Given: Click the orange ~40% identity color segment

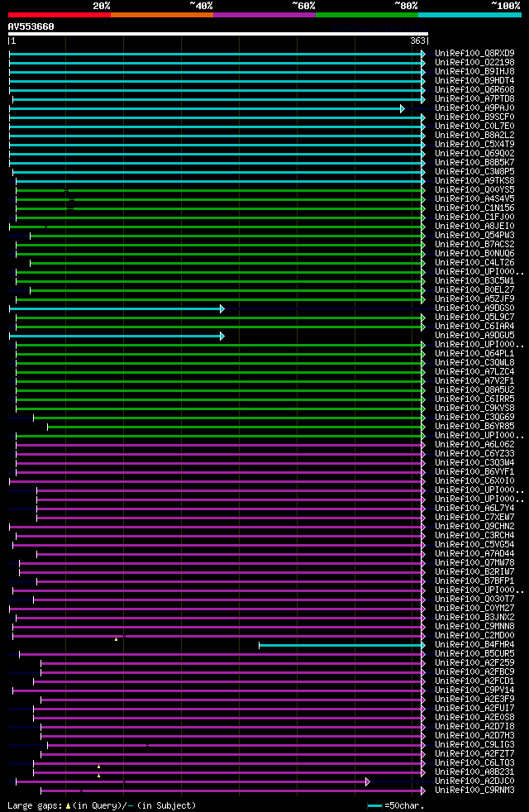Looking at the screenshot, I should [x=162, y=15].
